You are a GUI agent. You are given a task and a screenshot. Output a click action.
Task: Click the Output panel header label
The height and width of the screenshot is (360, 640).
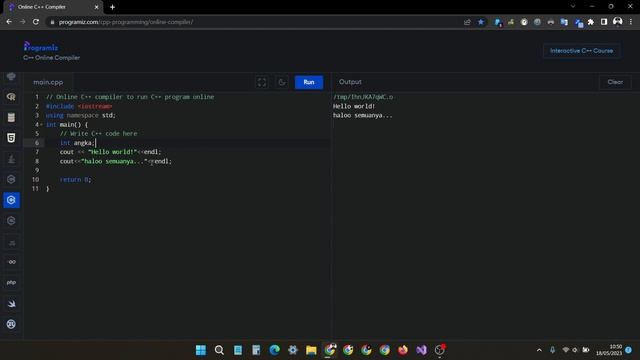350,82
